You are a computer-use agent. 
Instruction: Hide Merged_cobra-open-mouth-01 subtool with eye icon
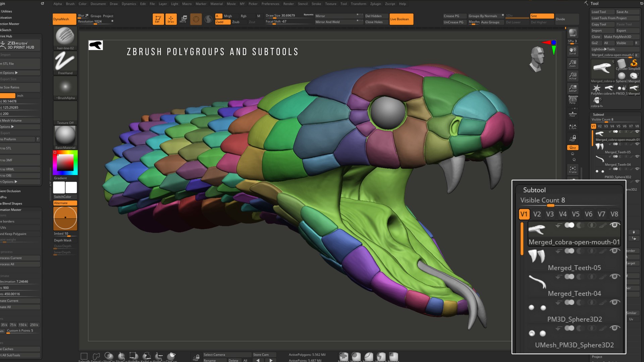(637, 132)
